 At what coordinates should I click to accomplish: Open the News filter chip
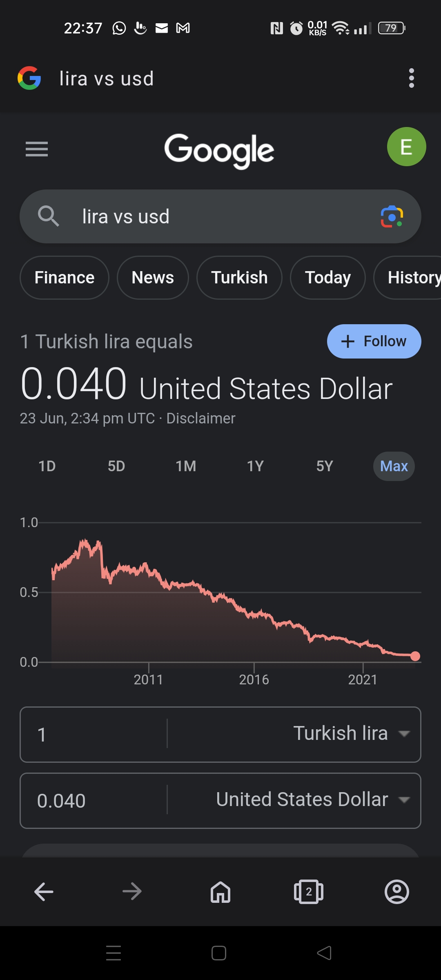(153, 278)
